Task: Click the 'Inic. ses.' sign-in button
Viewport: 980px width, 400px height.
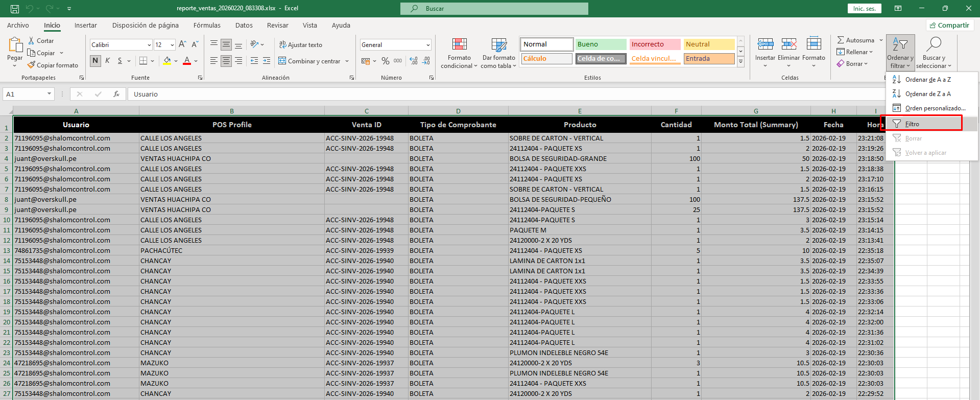Action: (864, 9)
